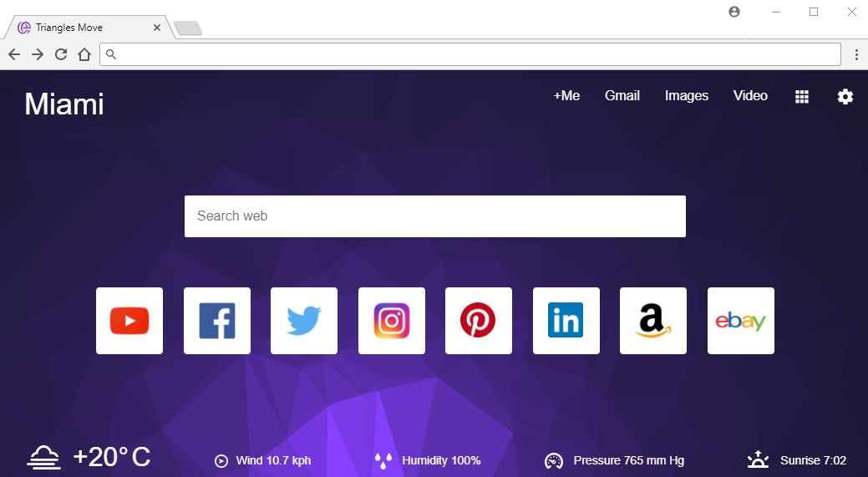Click the Triangles Move tab favicon
The height and width of the screenshot is (477, 868).
[x=23, y=28]
